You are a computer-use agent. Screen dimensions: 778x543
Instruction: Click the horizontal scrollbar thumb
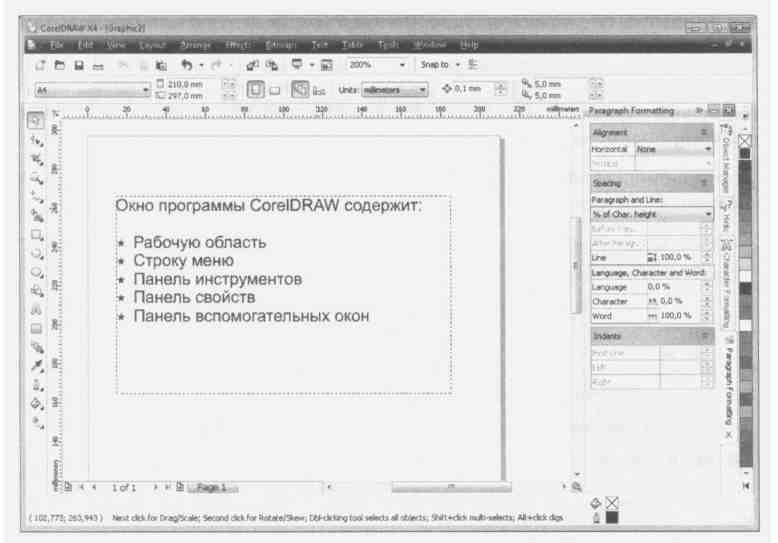(451, 487)
